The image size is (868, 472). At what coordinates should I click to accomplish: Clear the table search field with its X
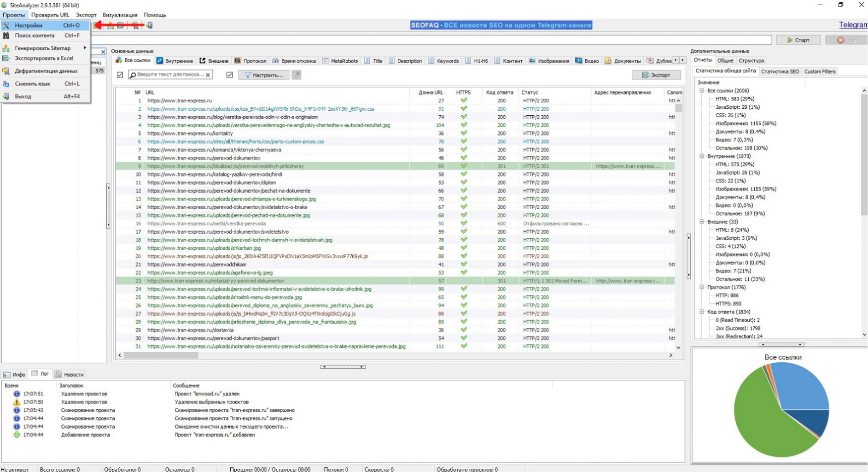pyautogui.click(x=208, y=75)
